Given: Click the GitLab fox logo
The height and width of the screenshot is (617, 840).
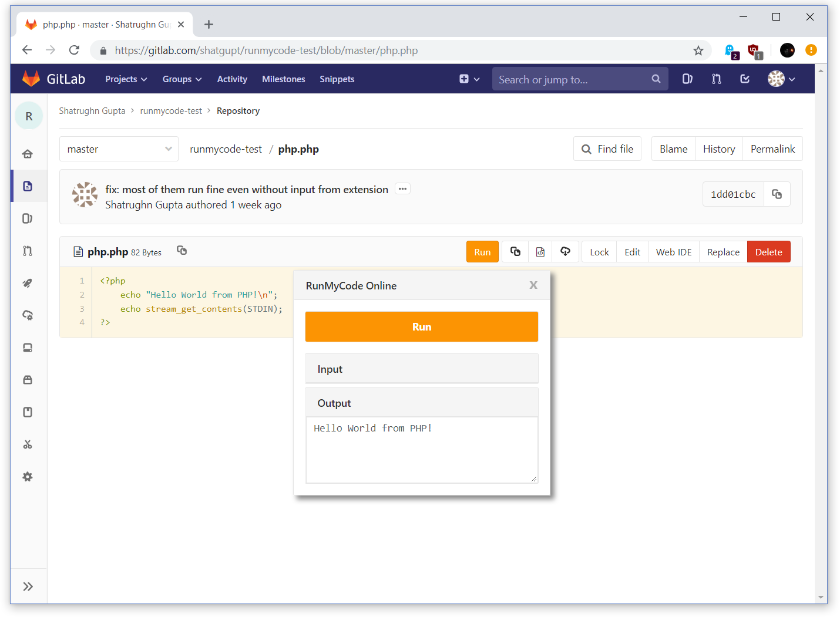Looking at the screenshot, I should tap(31, 79).
